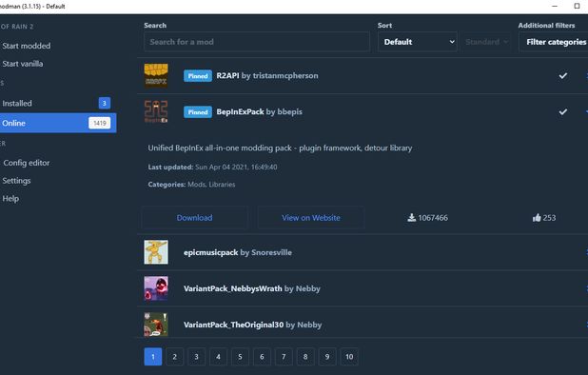Click the installed checkmark on R2API row
This screenshot has height=375, width=588.
tap(562, 76)
